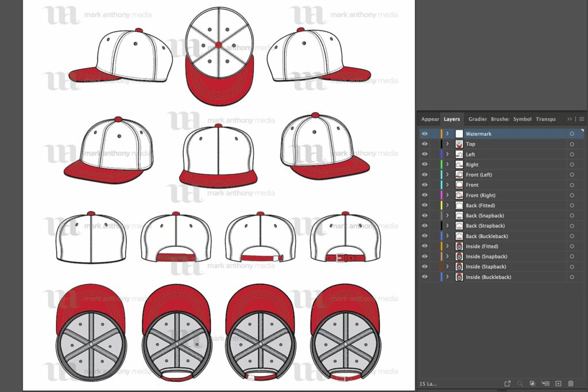This screenshot has height=392, width=588.
Task: Open the Appearance panel tab
Action: coord(430,119)
